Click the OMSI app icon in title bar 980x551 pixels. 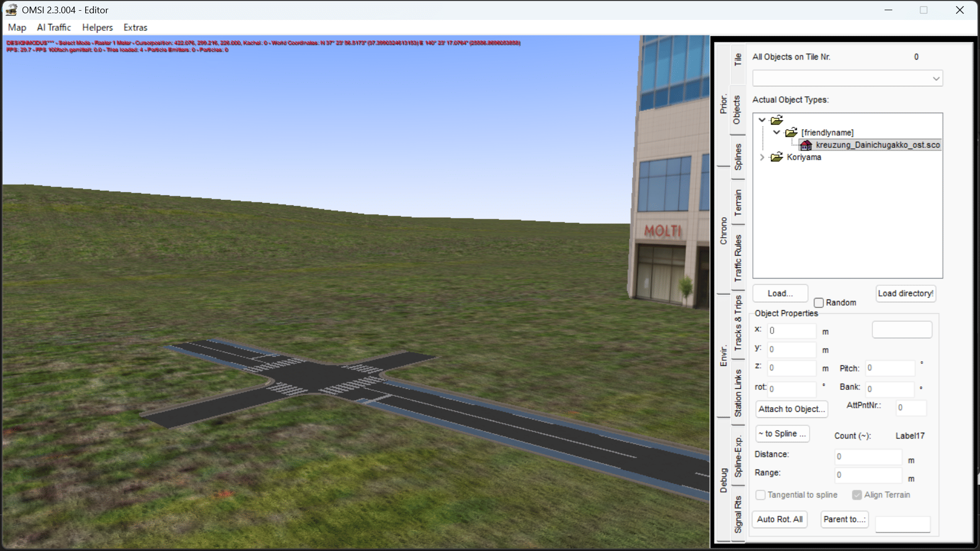(11, 10)
